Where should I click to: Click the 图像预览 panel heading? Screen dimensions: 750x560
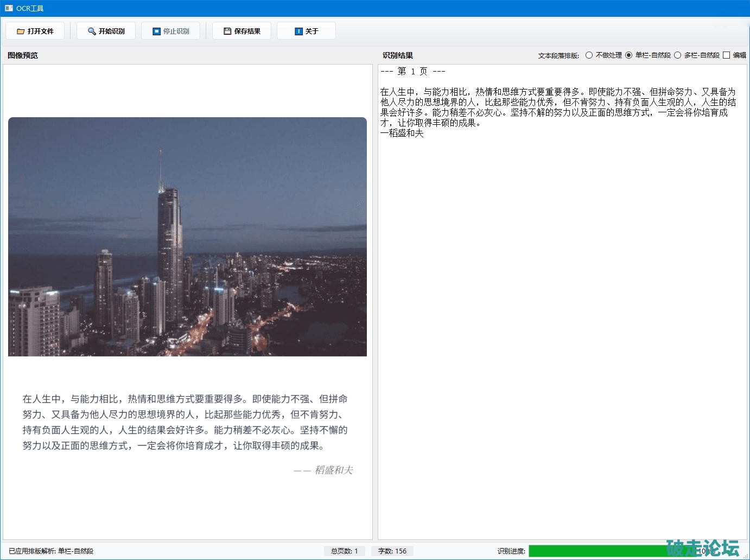click(x=23, y=55)
